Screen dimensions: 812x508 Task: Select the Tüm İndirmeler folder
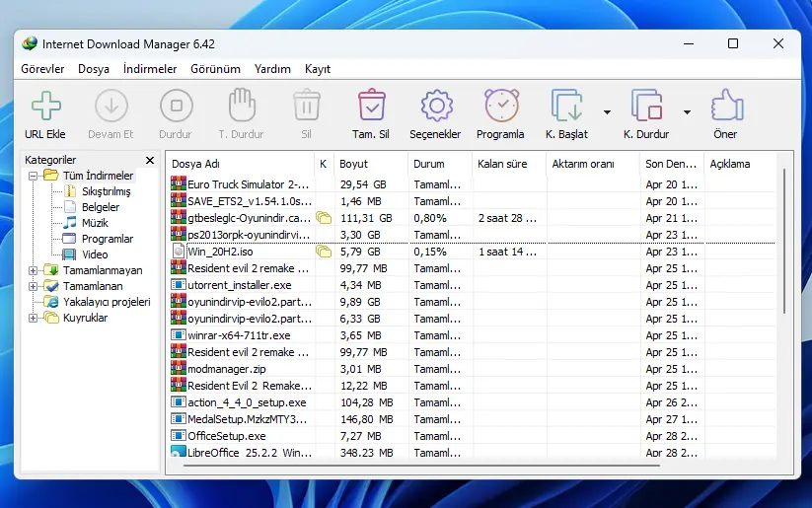point(98,176)
